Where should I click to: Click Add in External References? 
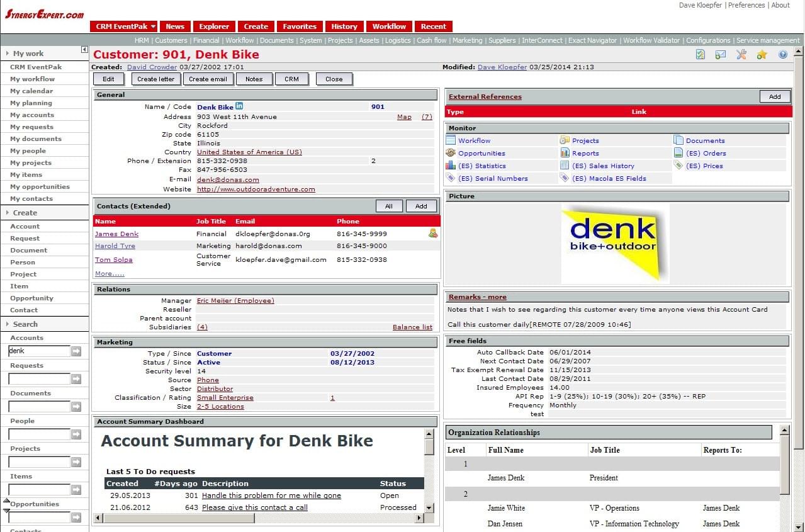click(775, 96)
